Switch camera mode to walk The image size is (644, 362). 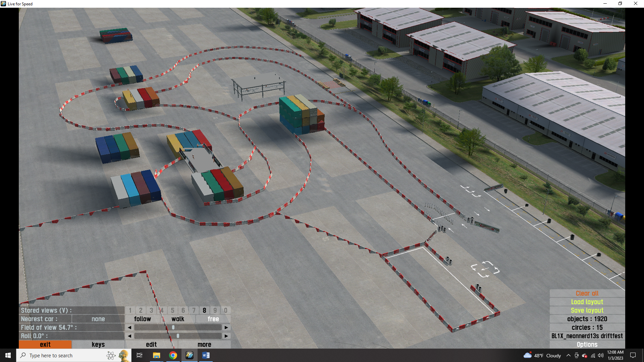click(x=178, y=319)
